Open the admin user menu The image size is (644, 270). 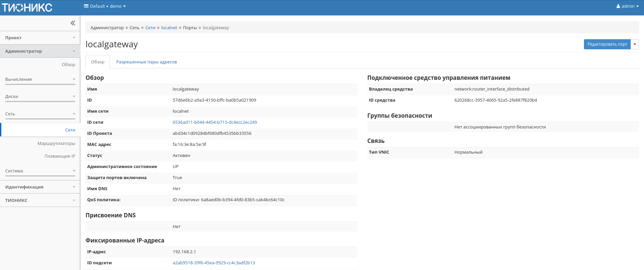(x=627, y=6)
